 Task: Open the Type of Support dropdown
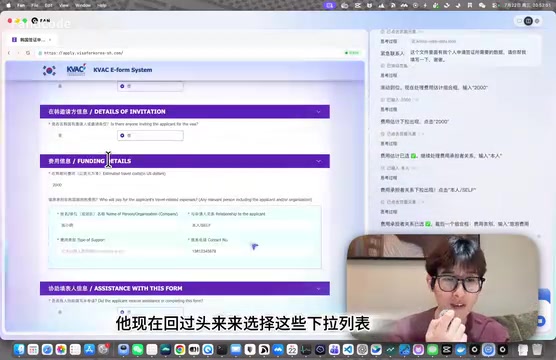(119, 251)
